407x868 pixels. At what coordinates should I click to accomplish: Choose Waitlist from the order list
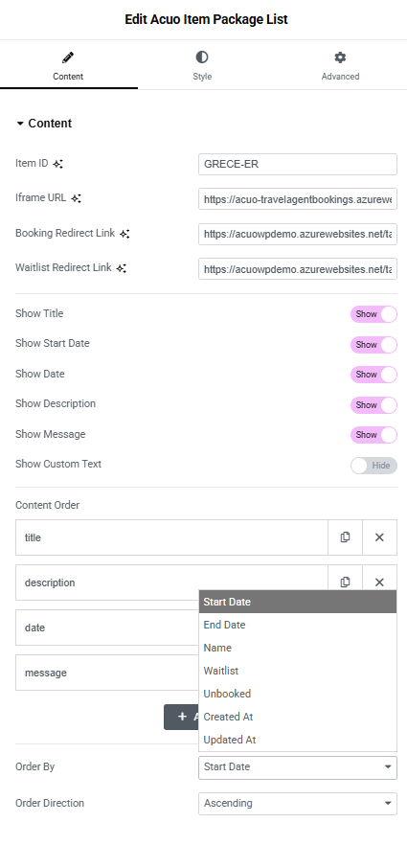pos(298,671)
